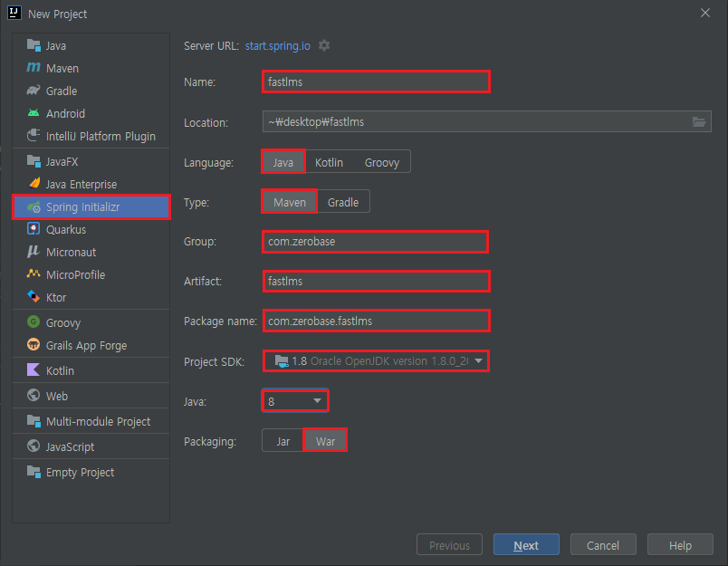Select Java as the language
The image size is (728, 566).
click(x=283, y=162)
